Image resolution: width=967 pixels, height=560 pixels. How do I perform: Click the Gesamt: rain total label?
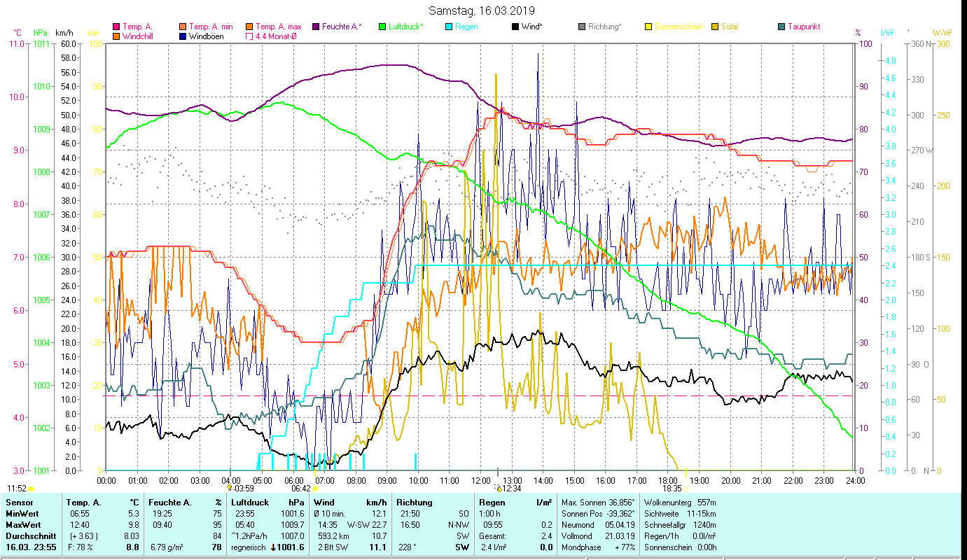click(x=492, y=536)
